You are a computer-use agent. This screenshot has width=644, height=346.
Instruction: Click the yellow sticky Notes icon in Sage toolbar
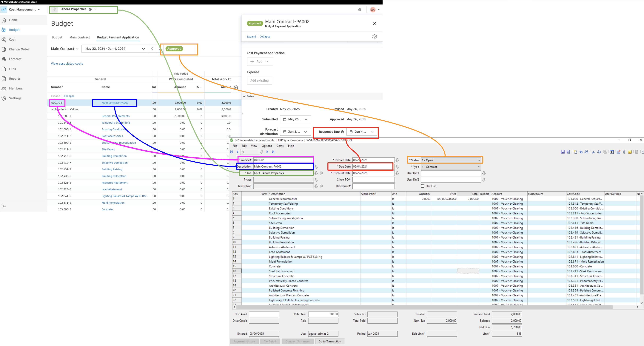(630, 152)
